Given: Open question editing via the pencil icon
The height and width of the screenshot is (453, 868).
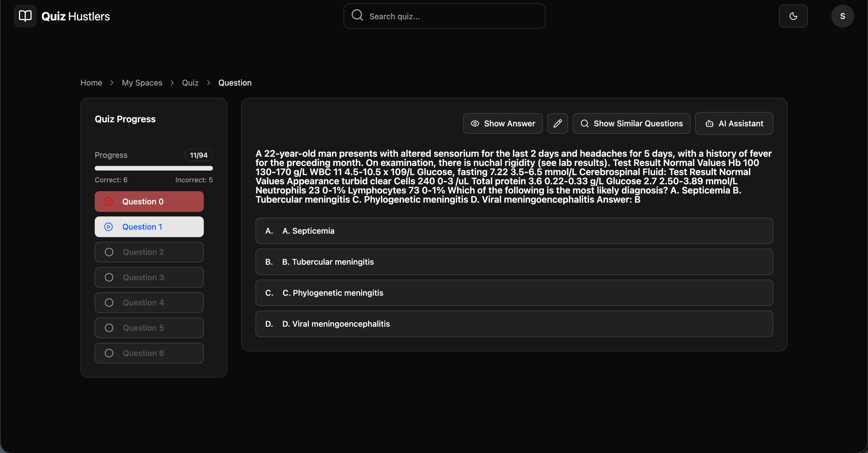Looking at the screenshot, I should (557, 123).
